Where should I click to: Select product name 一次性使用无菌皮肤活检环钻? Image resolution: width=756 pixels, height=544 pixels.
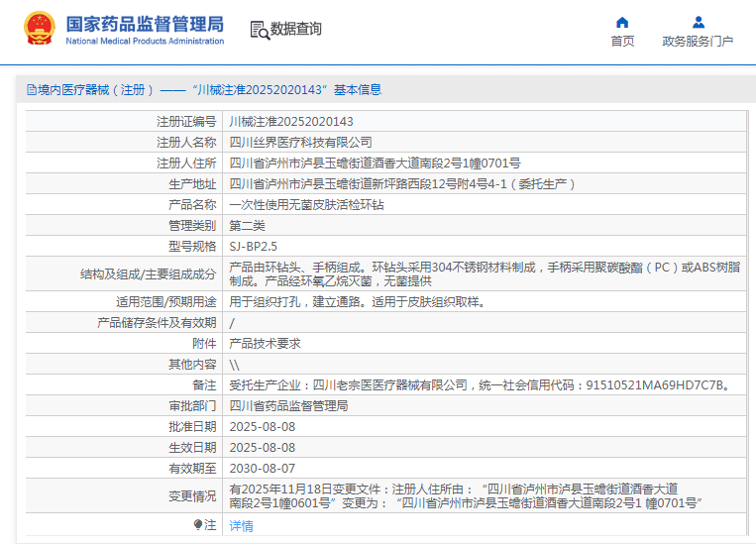click(x=306, y=205)
